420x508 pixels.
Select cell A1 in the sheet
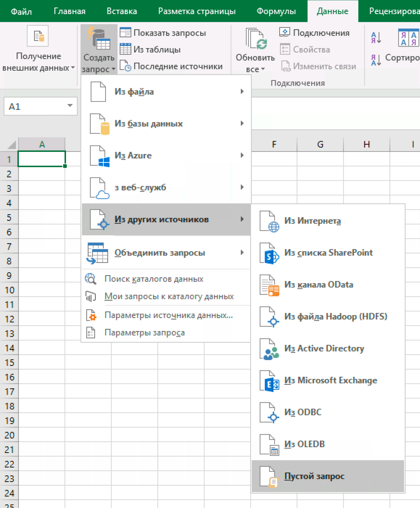[x=42, y=159]
